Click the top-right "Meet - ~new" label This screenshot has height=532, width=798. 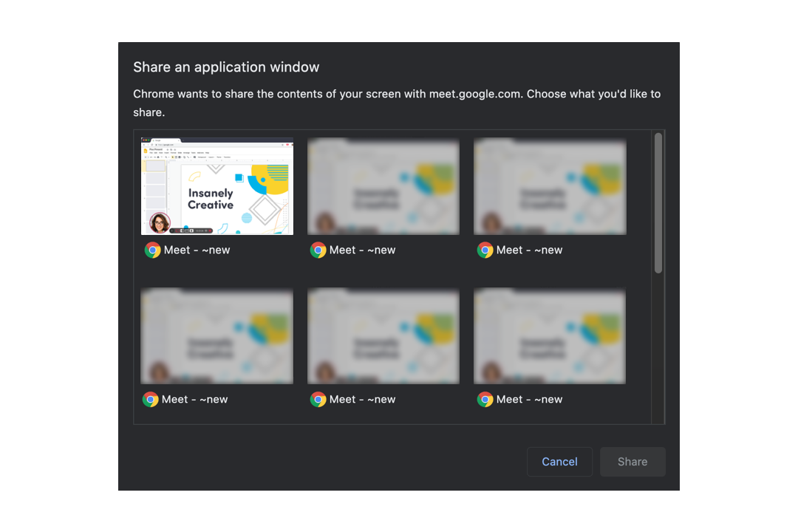tap(529, 250)
